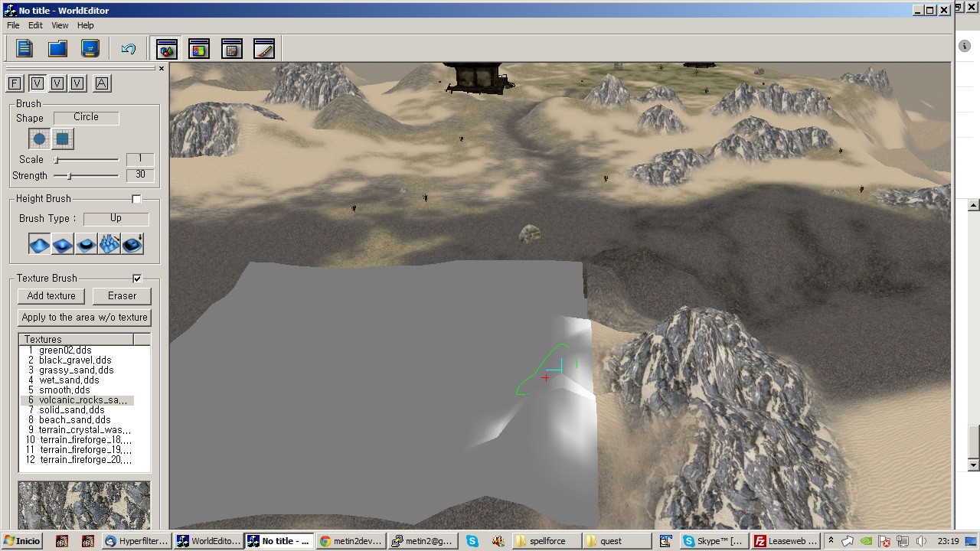Click the Add texture button
The image size is (980, 551).
(x=51, y=296)
